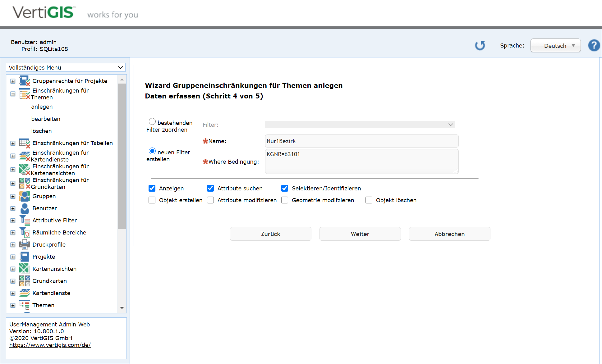The image size is (602, 364).
Task: Open the bearbeiten menu entry
Action: [46, 119]
